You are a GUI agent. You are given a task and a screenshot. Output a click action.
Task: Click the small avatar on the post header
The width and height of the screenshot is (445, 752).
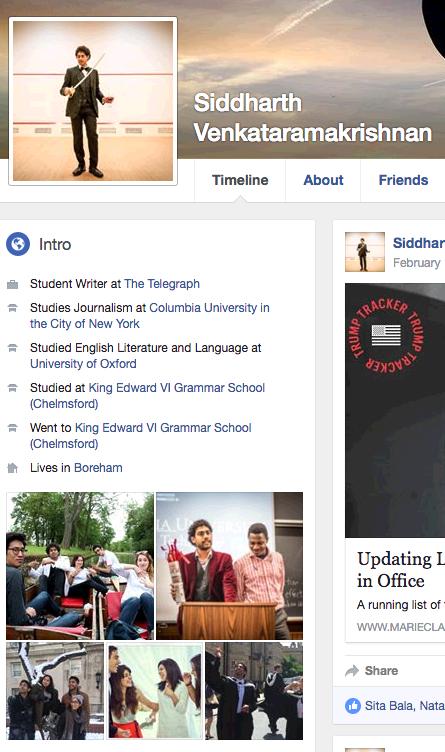[x=364, y=252]
